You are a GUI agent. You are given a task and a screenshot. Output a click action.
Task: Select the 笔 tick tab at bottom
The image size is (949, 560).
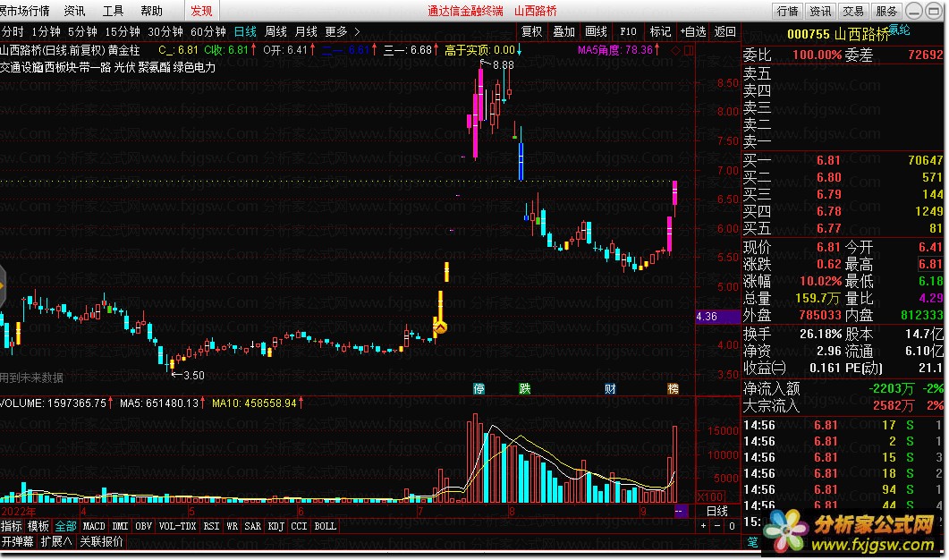pyautogui.click(x=752, y=542)
